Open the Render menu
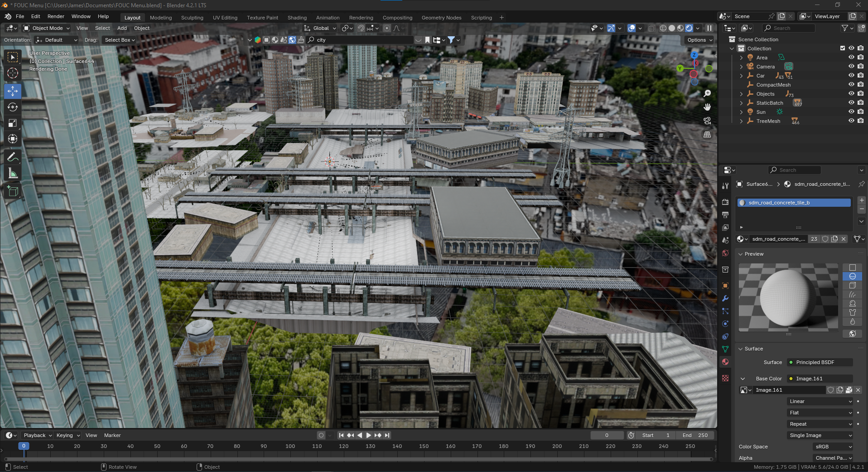868x472 pixels. coord(56,16)
